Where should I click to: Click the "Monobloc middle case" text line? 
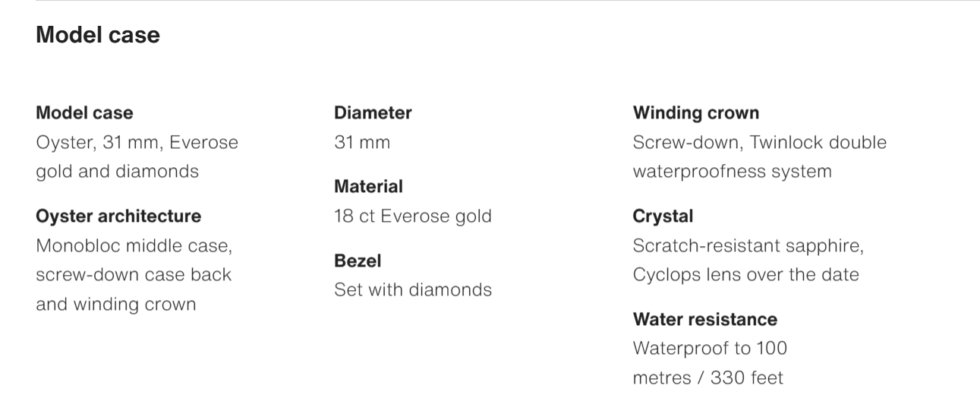pyautogui.click(x=134, y=246)
